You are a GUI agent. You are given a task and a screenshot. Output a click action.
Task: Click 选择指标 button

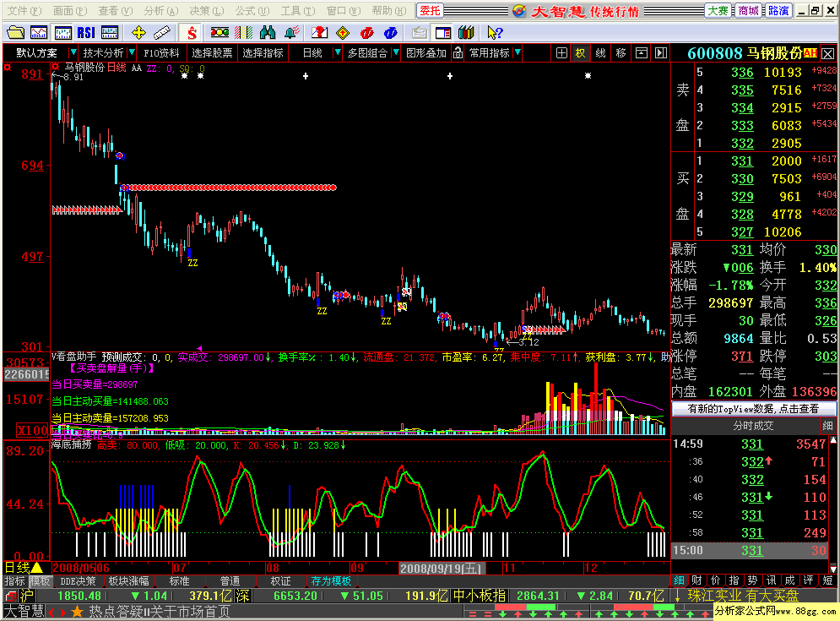pos(263,52)
